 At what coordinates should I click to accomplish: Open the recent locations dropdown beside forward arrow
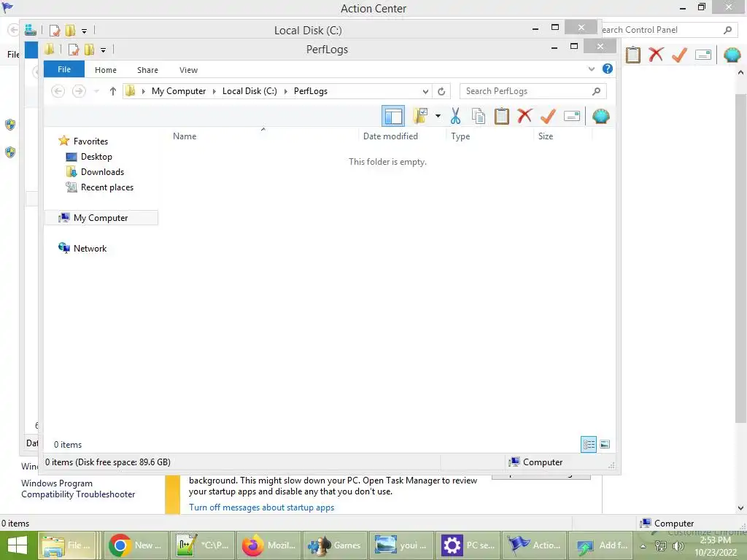pyautogui.click(x=96, y=91)
